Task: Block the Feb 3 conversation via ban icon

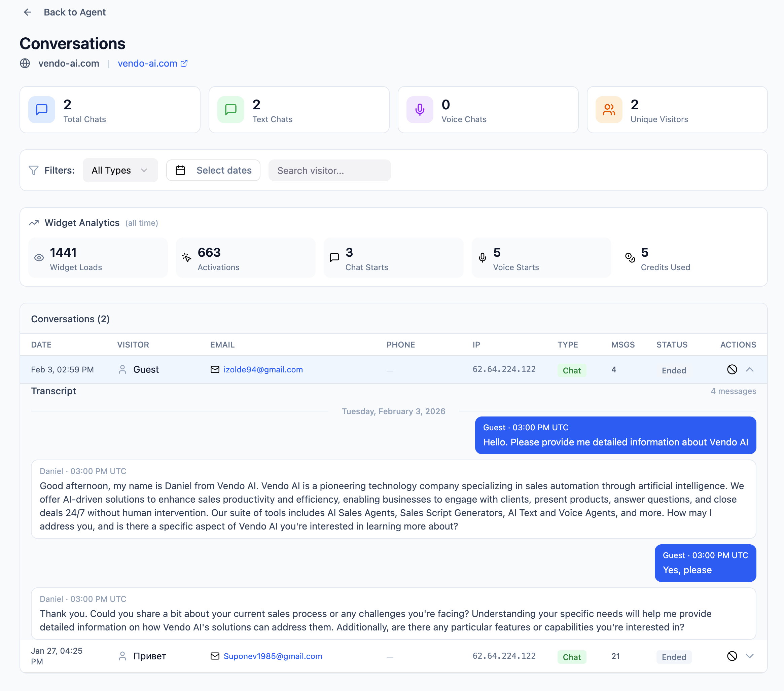Action: click(x=732, y=370)
